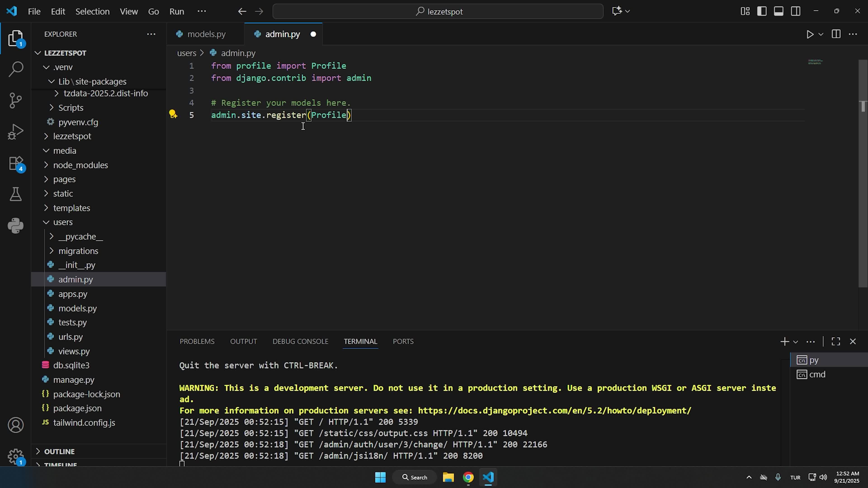
Task: Switch to the PROBLEMS panel tab
Action: [197, 342]
